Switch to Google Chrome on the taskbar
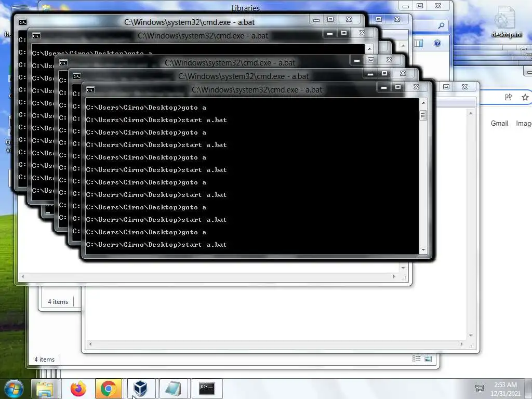The image size is (532, 399). coord(108,389)
